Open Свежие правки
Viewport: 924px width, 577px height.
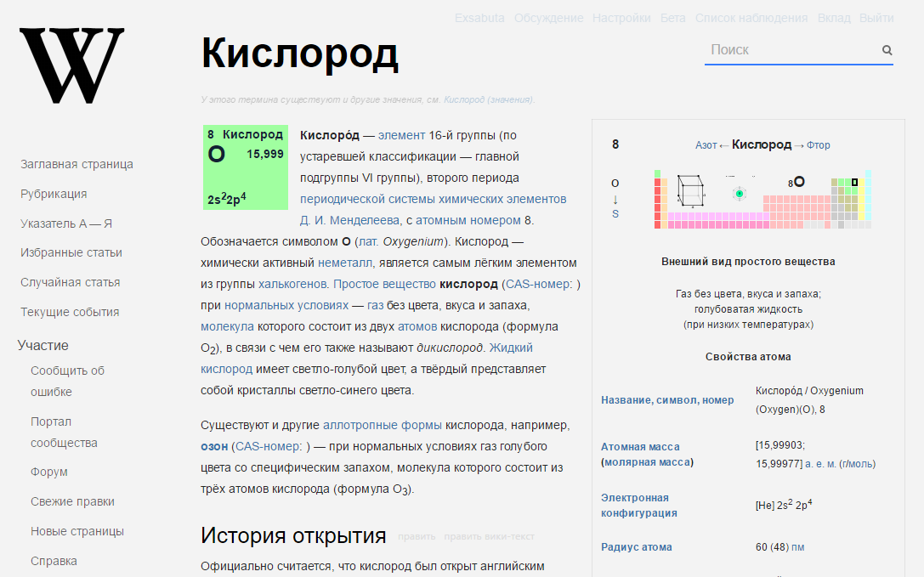coord(72,501)
